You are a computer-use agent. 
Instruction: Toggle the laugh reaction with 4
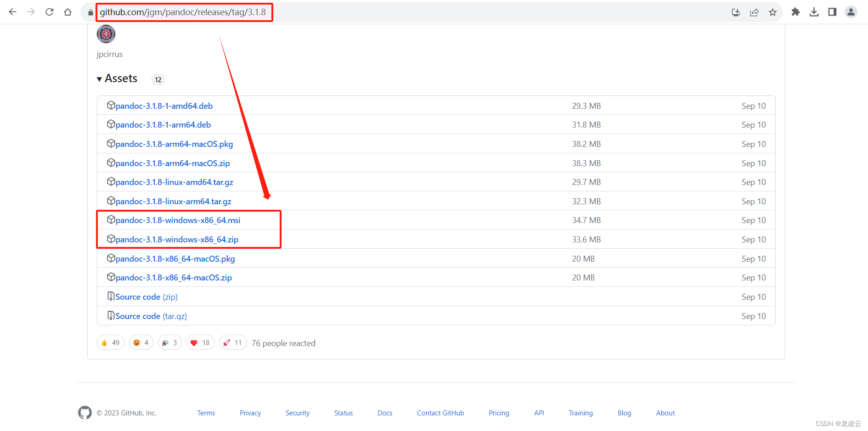pos(141,342)
